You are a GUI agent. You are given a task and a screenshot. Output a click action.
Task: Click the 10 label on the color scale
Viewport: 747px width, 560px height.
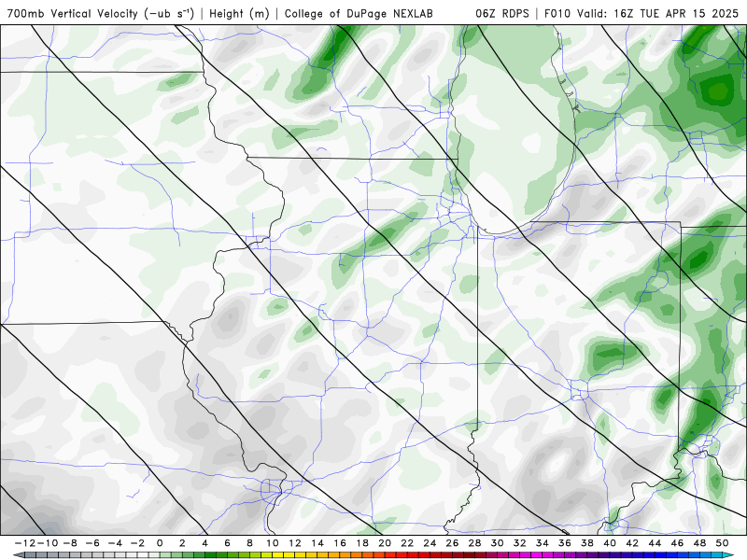click(x=272, y=543)
